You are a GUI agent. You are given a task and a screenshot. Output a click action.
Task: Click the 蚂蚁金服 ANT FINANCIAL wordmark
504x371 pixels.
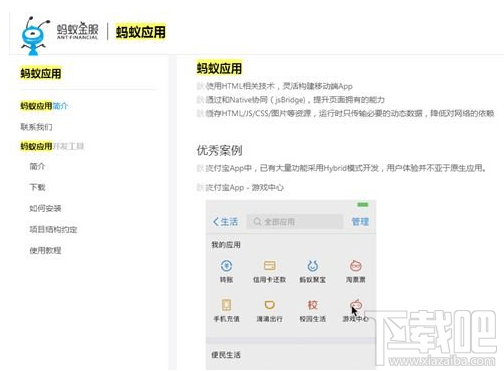tap(77, 32)
